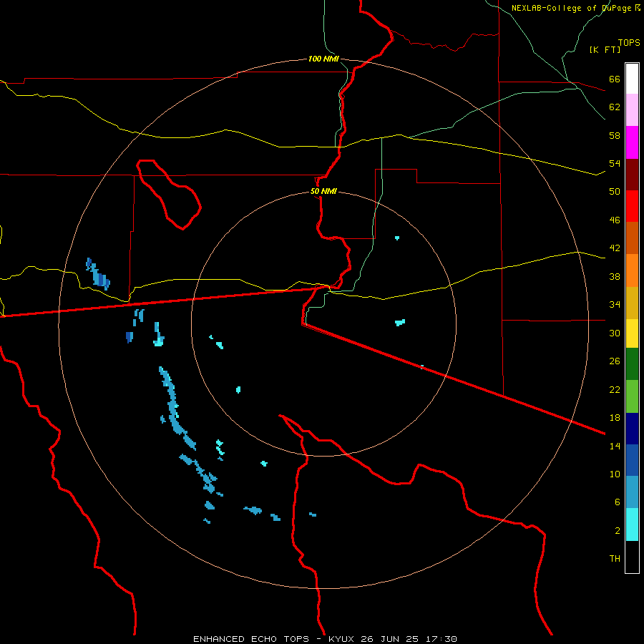Click the light blue legend swatch near 6
This screenshot has width=644, height=644.
coord(632,492)
